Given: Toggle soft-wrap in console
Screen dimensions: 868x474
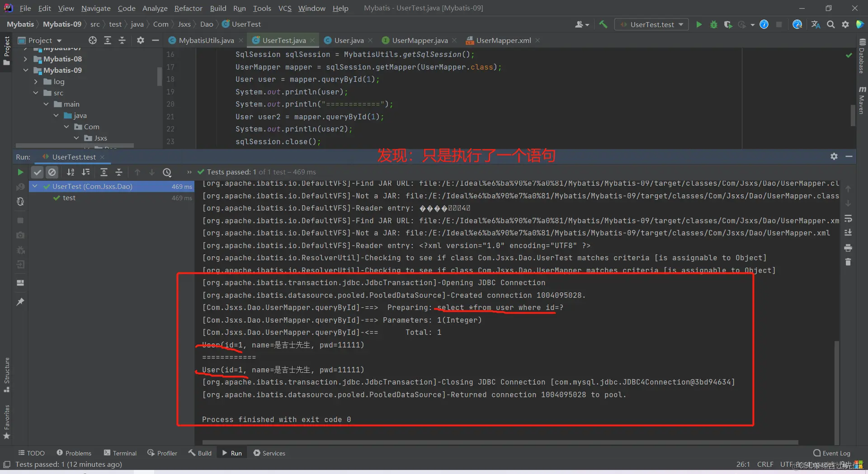Looking at the screenshot, I should tap(848, 219).
